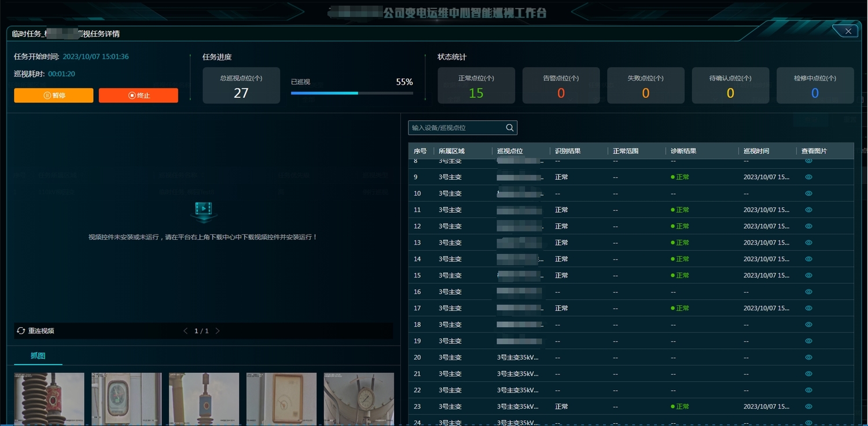Screen dimensions: 868x426
Task: Click the 识别结果 column header
Action: click(568, 151)
